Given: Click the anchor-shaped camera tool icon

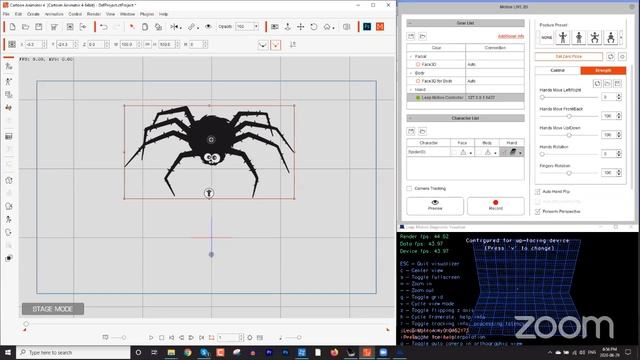Looking at the screenshot, I should (288, 27).
